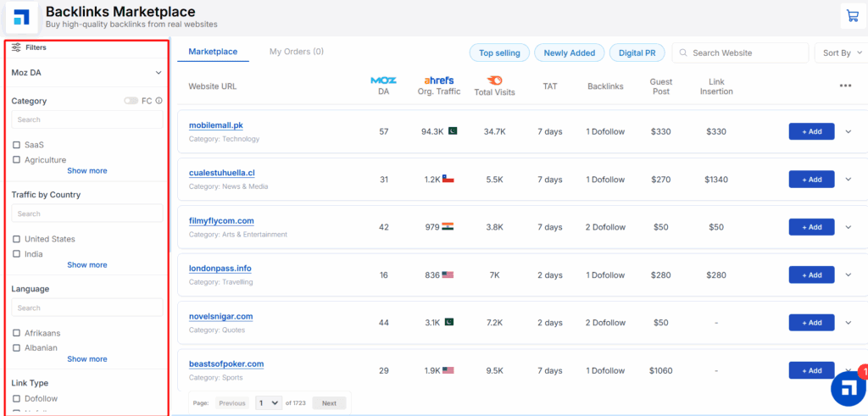Viewport: 868px width, 416px height.
Task: Add londonpass.info to cart
Action: (x=811, y=275)
